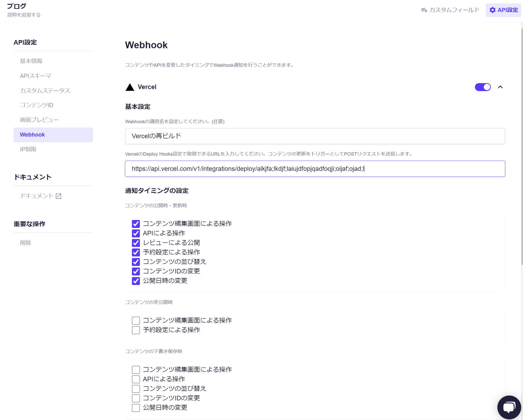Click the ブログ title text
The height and width of the screenshot is (420, 523).
(17, 6)
